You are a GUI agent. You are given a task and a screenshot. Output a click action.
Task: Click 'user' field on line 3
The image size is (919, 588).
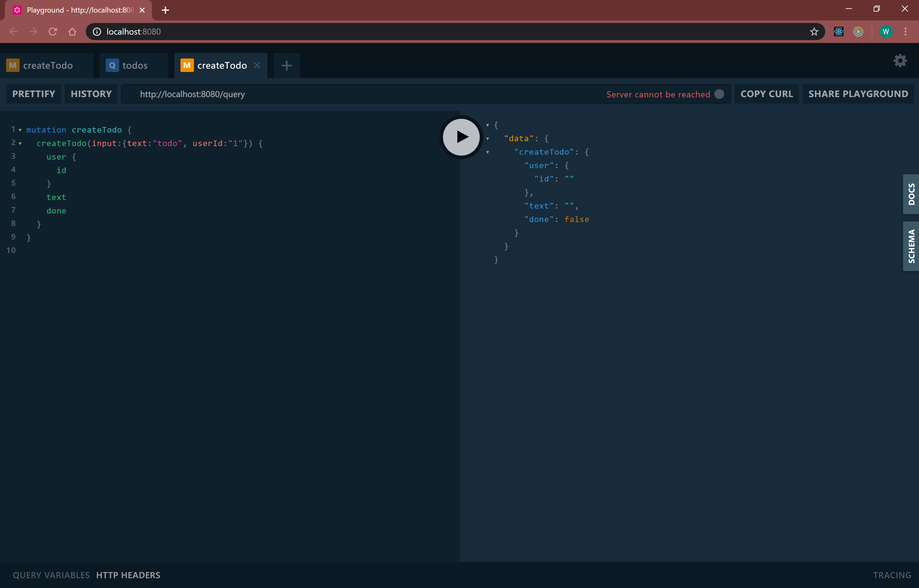coord(56,157)
